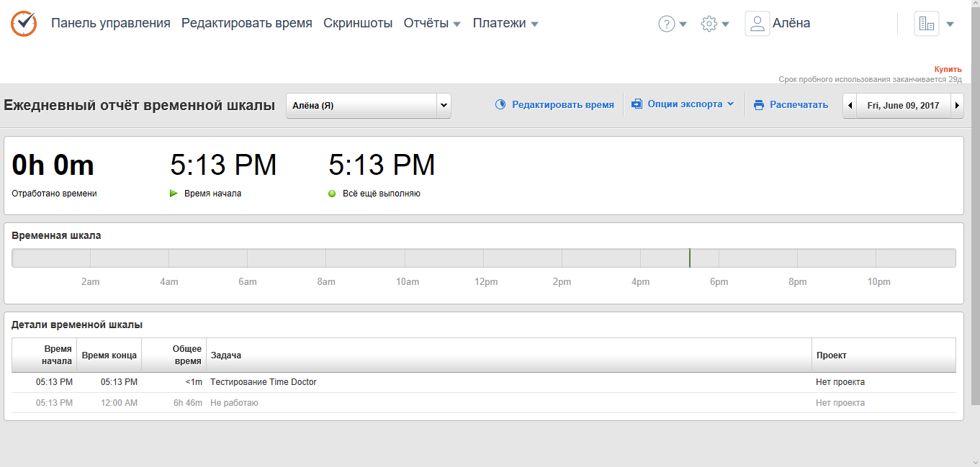Open Нет проекта for Тестирование Time Doctor
Screen dimensions: 980x467
(x=841, y=382)
